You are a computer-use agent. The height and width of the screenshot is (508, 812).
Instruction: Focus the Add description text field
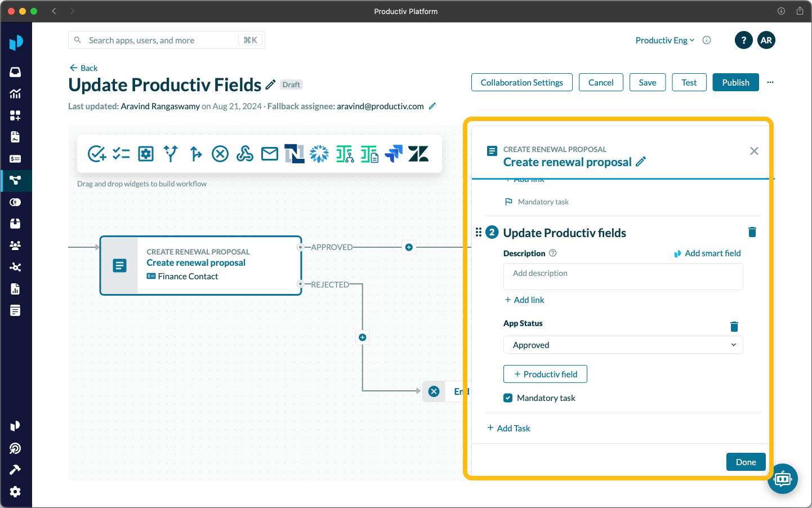coord(623,277)
